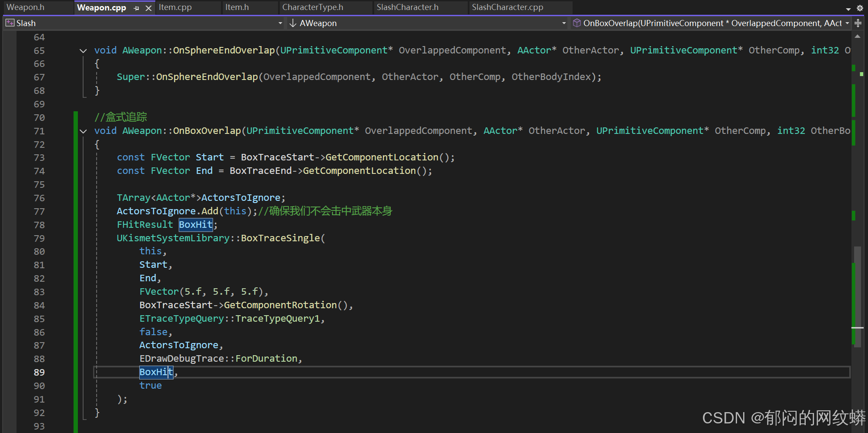Switch to the Item.cpp tab
The width and height of the screenshot is (868, 433).
(175, 7)
